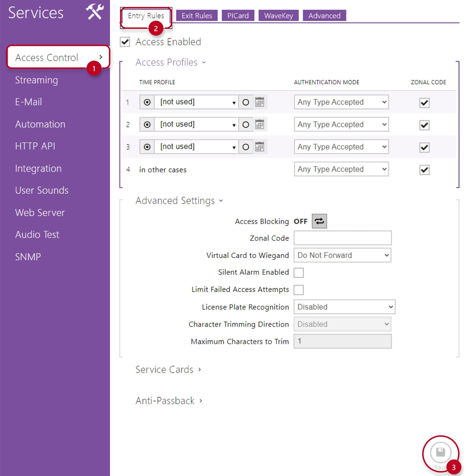Select left radio button in row 3
466x476 pixels.
[x=147, y=147]
